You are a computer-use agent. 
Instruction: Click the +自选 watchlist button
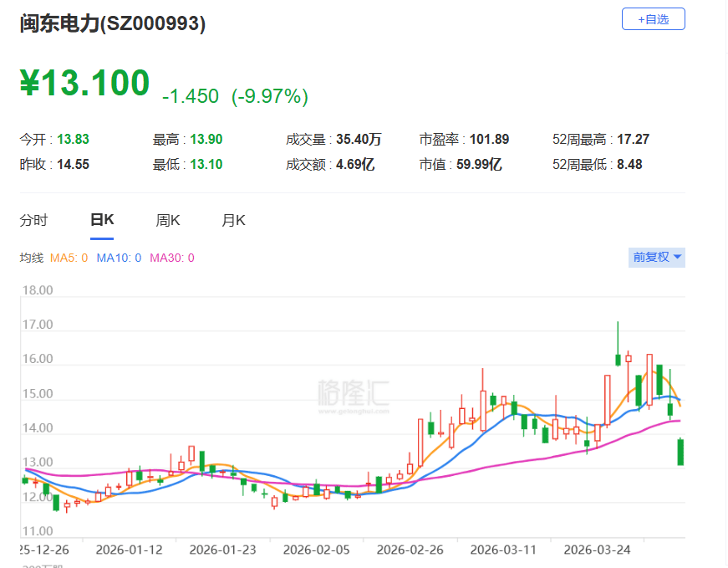(653, 18)
